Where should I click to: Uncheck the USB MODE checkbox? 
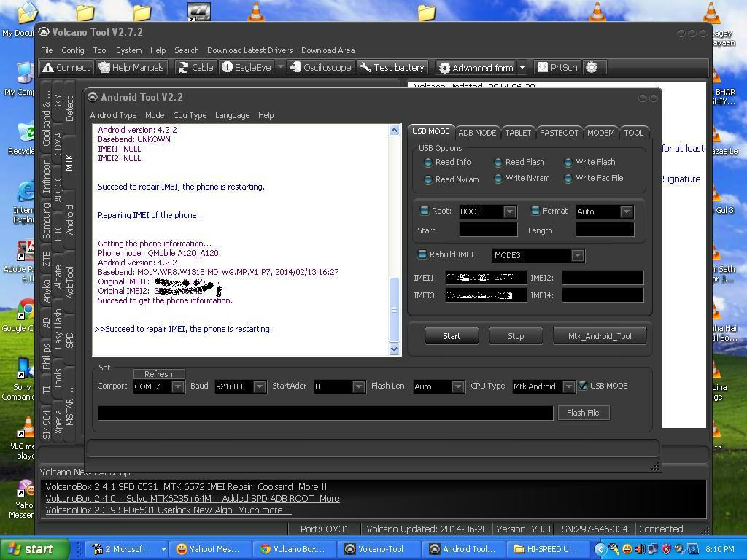pyautogui.click(x=583, y=386)
